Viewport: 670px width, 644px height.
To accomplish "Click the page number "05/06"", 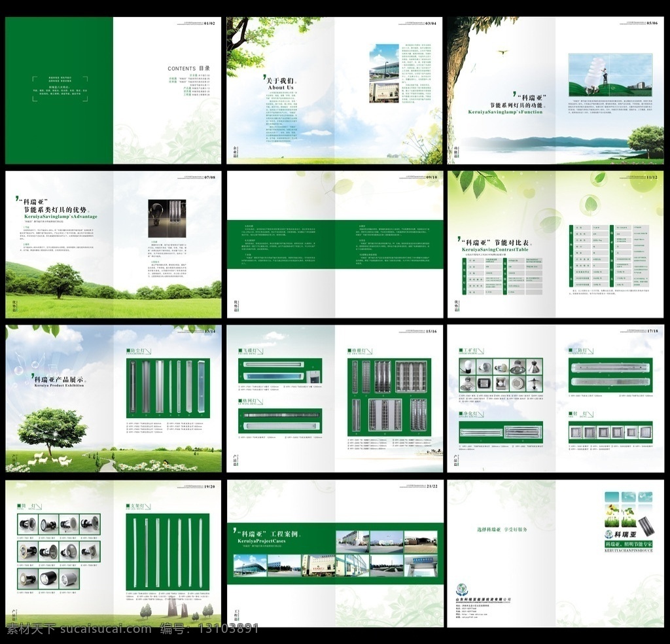I will click(x=652, y=24).
